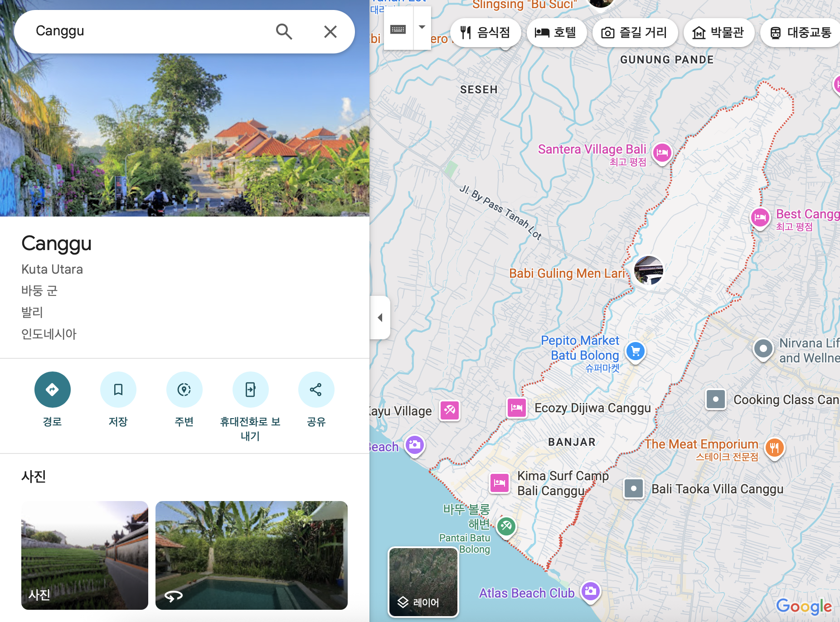Filter map by 즐길 거리 attractions

pyautogui.click(x=635, y=33)
